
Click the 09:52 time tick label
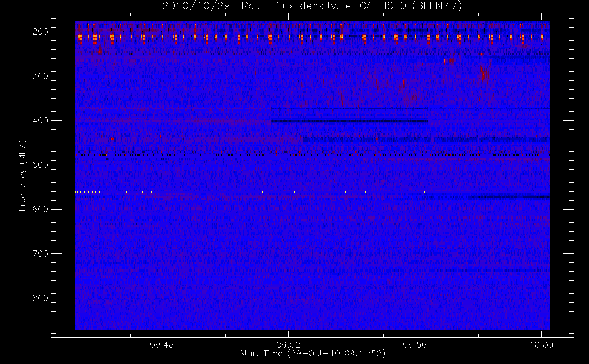[288, 345]
